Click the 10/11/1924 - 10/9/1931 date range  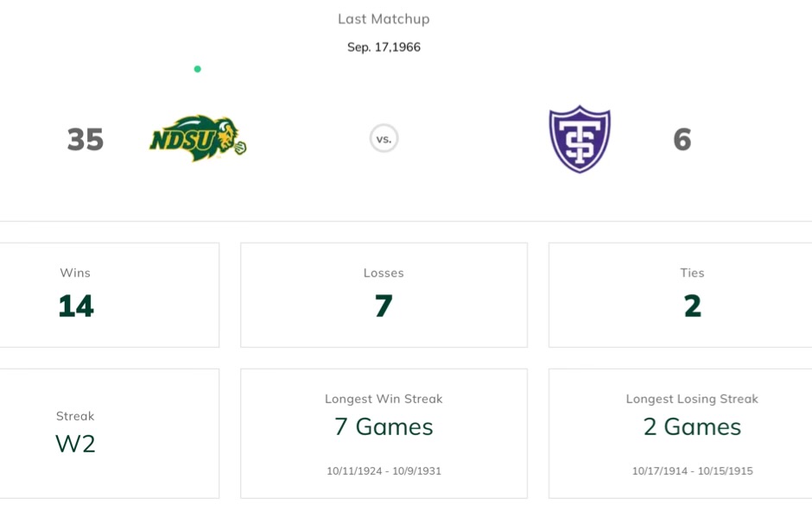click(384, 471)
